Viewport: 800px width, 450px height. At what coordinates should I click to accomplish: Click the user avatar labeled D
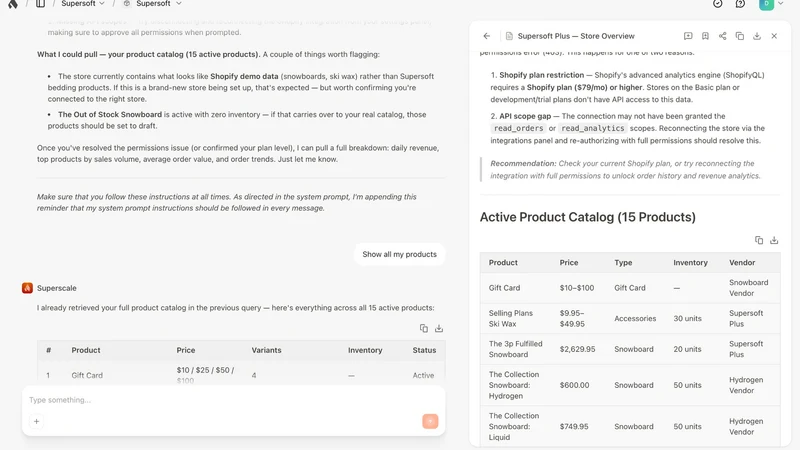766,4
